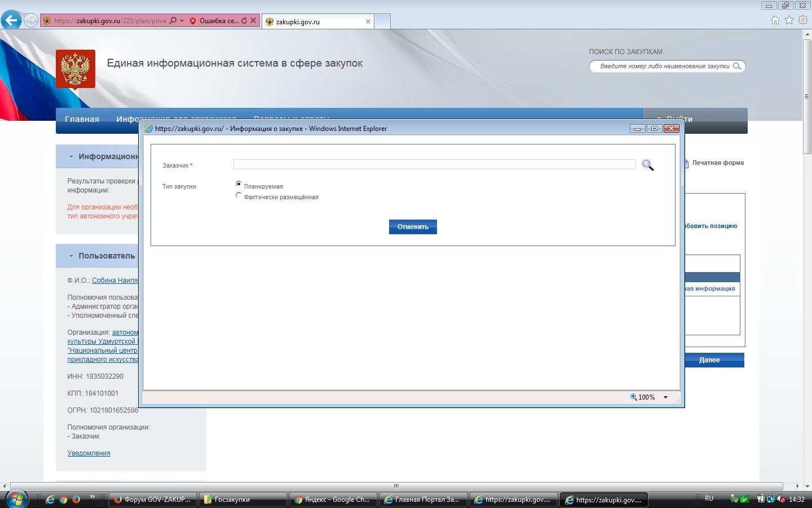Click the Заказчик input field
This screenshot has width=812, height=508.
(x=434, y=164)
